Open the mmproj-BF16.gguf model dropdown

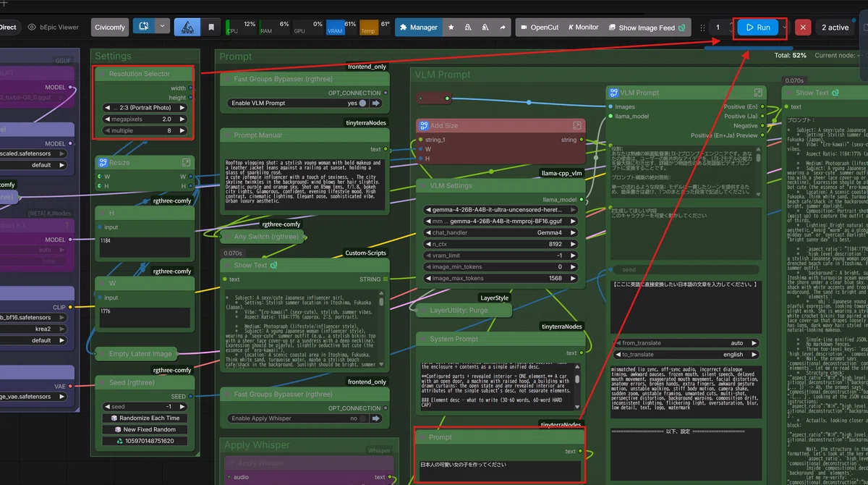[x=501, y=222]
